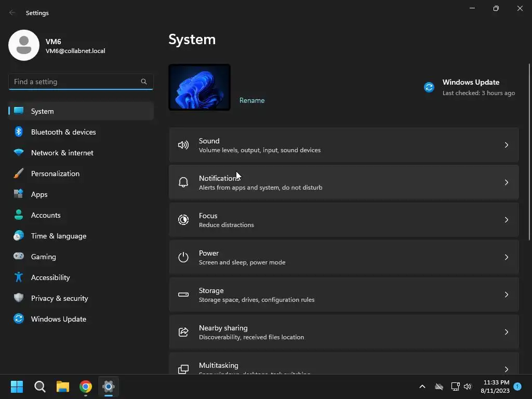This screenshot has height=399, width=532.
Task: Click the Rename link
Action: (x=252, y=100)
